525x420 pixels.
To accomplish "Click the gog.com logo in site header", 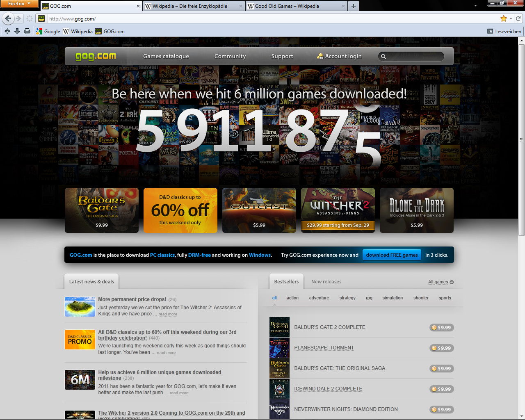I will tap(96, 56).
